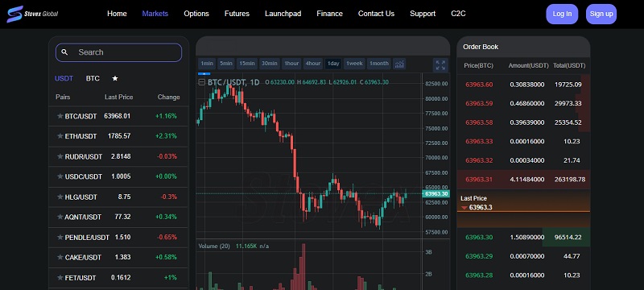Screen dimensions: 644x290
Task: Select the AQNT/USDT pair row
Action: point(118,217)
